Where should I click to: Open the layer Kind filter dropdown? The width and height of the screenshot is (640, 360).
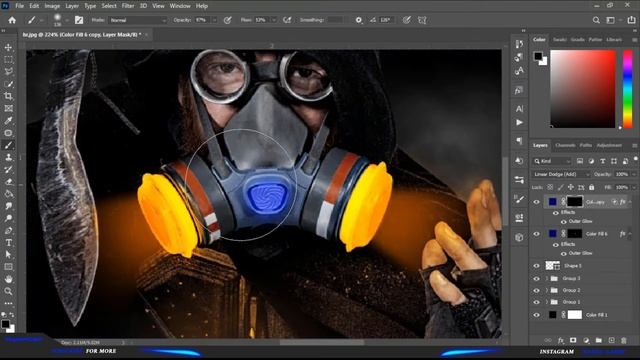(x=551, y=161)
